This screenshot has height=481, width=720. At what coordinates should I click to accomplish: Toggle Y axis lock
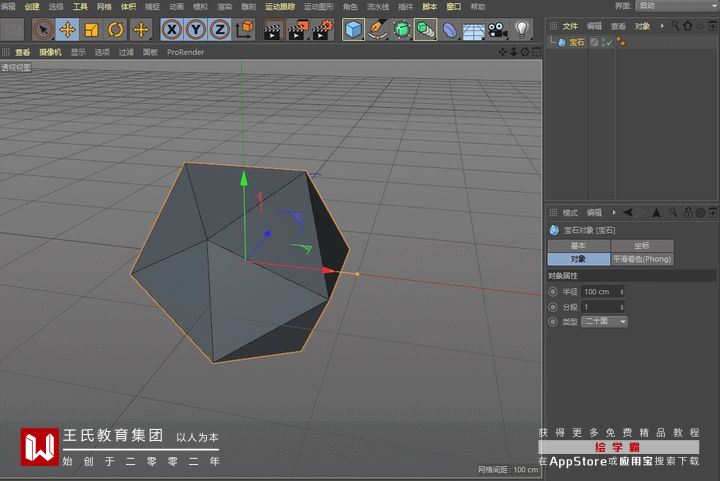point(196,30)
